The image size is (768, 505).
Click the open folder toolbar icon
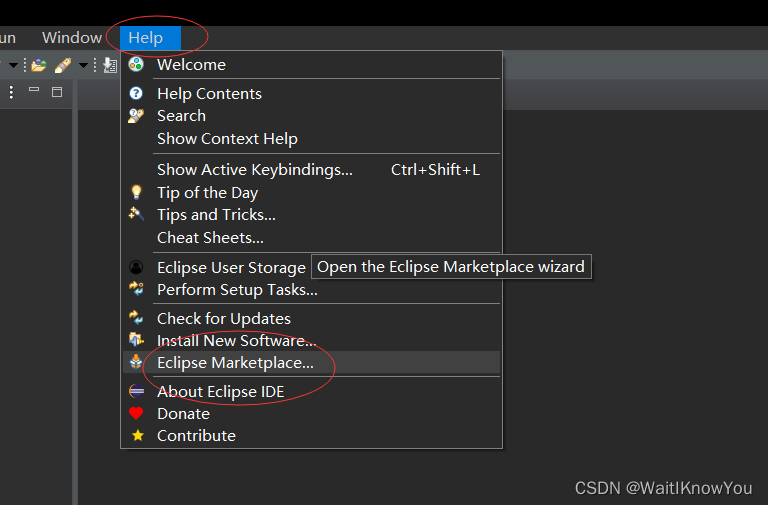pos(39,65)
